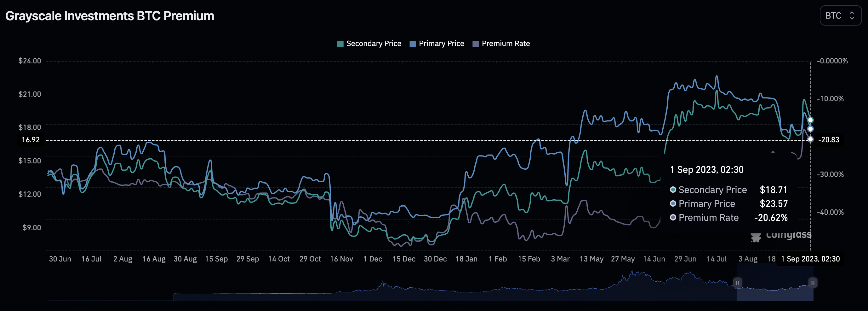Click the Primary Price data point marker
The image size is (868, 311).
click(x=810, y=129)
